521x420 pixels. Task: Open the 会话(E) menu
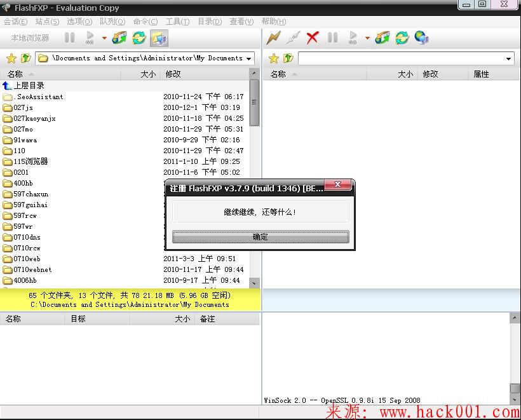coord(16,22)
